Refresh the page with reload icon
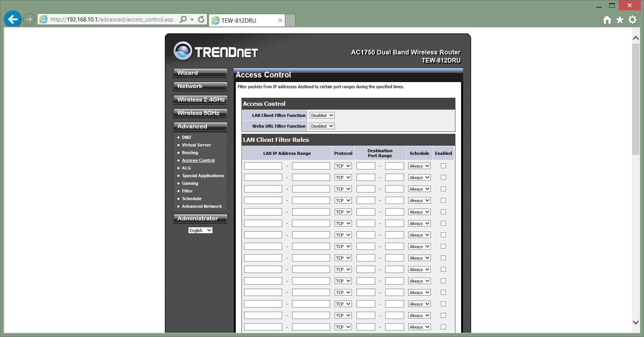The width and height of the screenshot is (644, 337). [201, 19]
